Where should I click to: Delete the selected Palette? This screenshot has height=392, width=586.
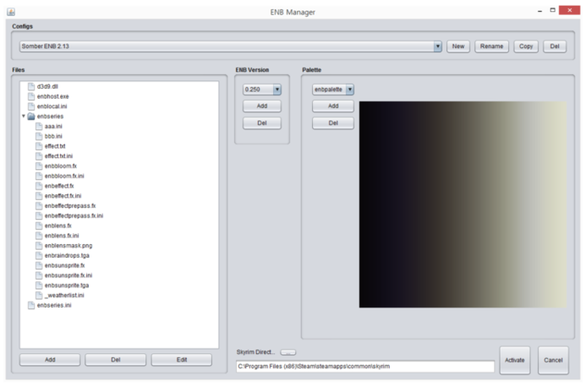coord(333,123)
